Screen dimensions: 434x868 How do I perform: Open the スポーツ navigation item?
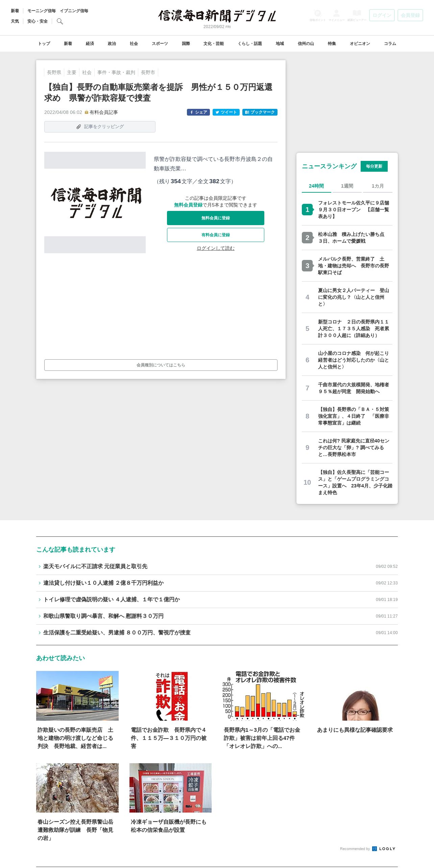click(x=160, y=44)
